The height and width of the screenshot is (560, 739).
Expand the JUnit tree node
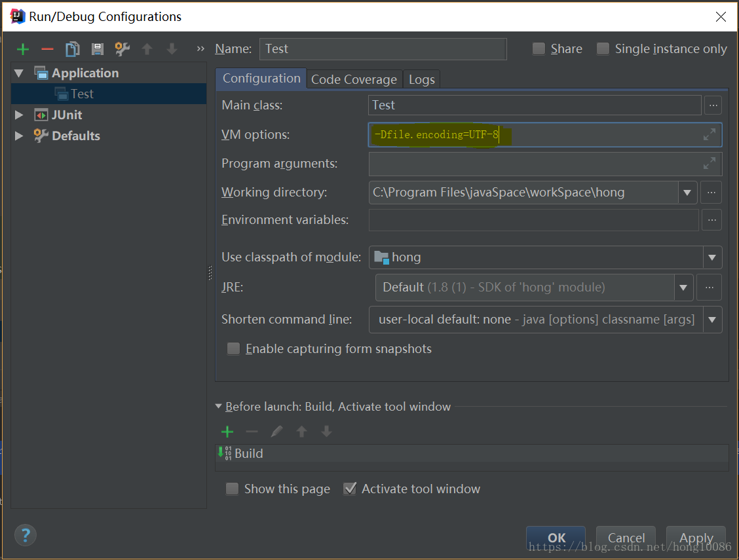click(x=19, y=115)
